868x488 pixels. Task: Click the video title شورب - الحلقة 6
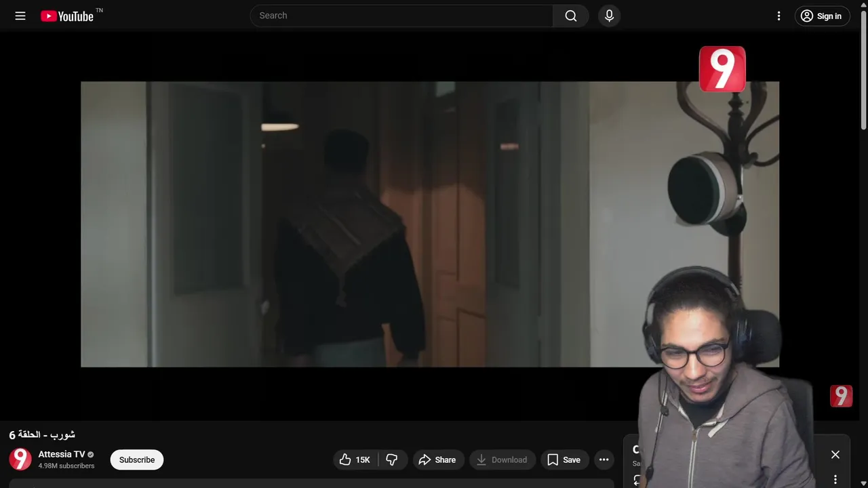(x=42, y=434)
